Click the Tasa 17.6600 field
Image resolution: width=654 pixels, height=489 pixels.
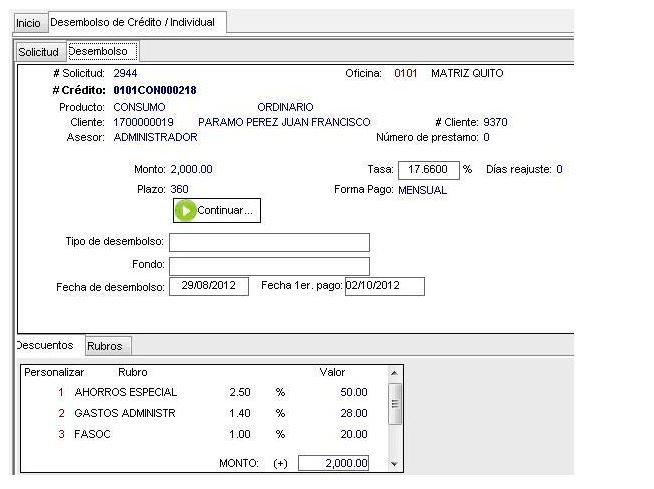coord(429,170)
